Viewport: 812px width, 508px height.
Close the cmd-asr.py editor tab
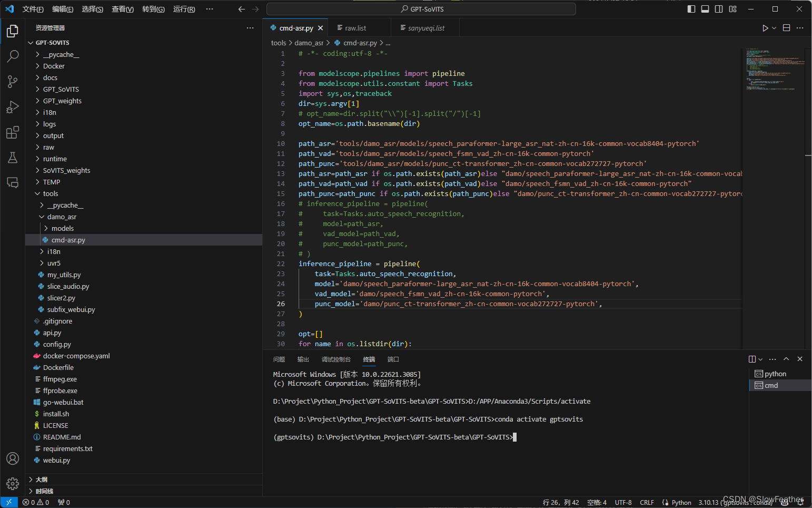tap(320, 28)
